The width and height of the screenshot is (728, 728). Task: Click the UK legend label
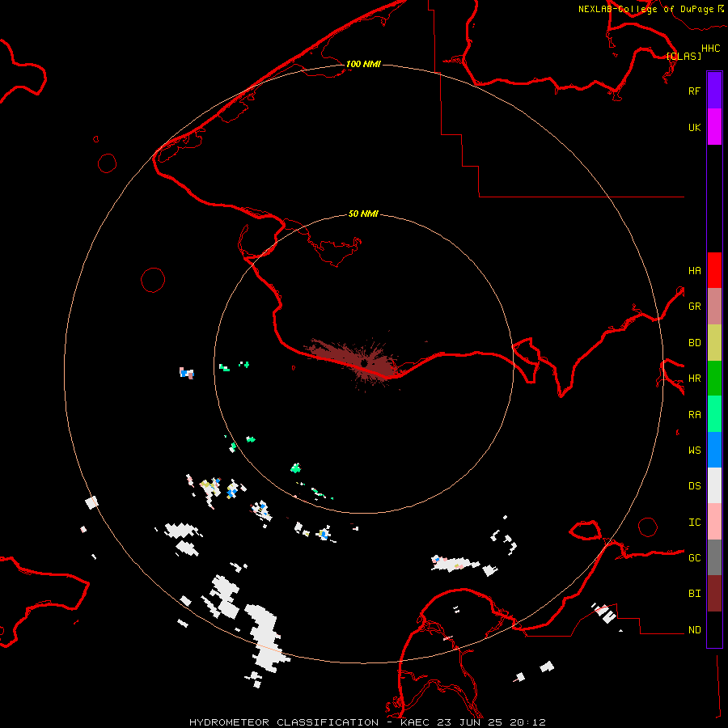[694, 127]
